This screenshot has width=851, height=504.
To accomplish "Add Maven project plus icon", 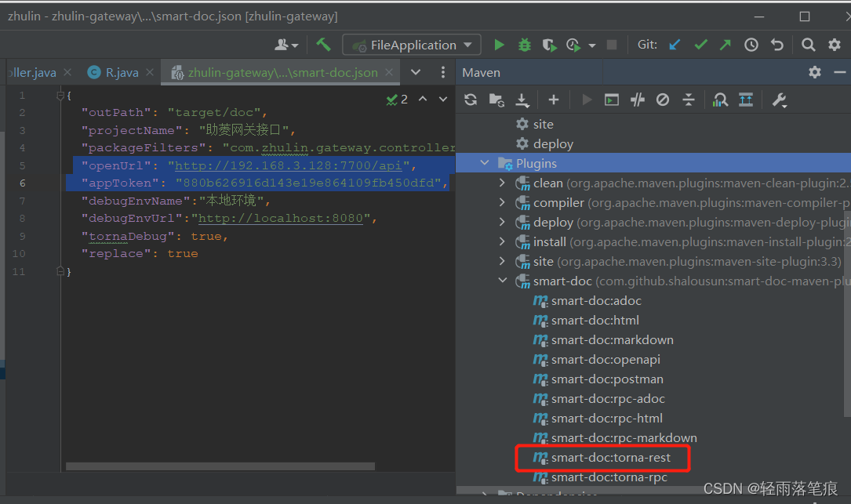I will point(554,100).
